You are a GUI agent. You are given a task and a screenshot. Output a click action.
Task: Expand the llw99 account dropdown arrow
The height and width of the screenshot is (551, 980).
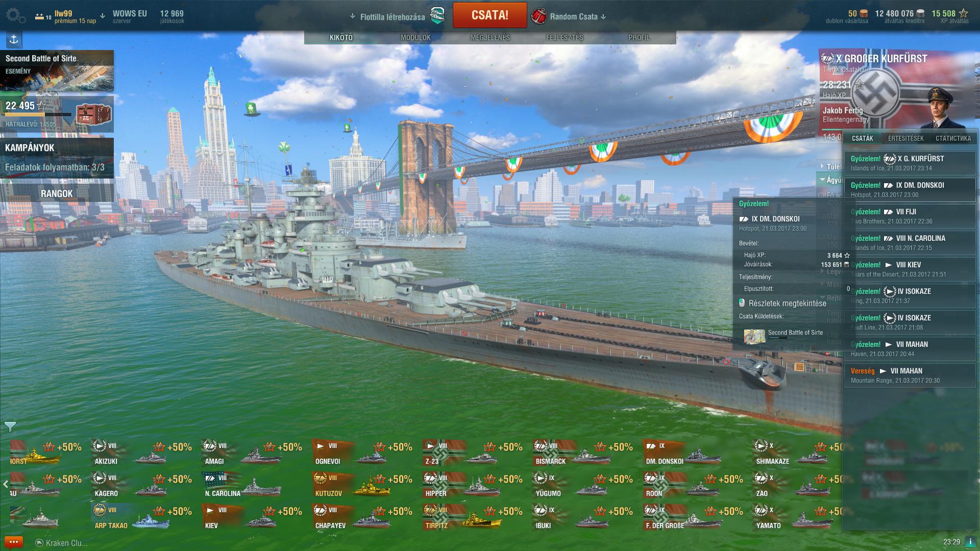pos(102,16)
